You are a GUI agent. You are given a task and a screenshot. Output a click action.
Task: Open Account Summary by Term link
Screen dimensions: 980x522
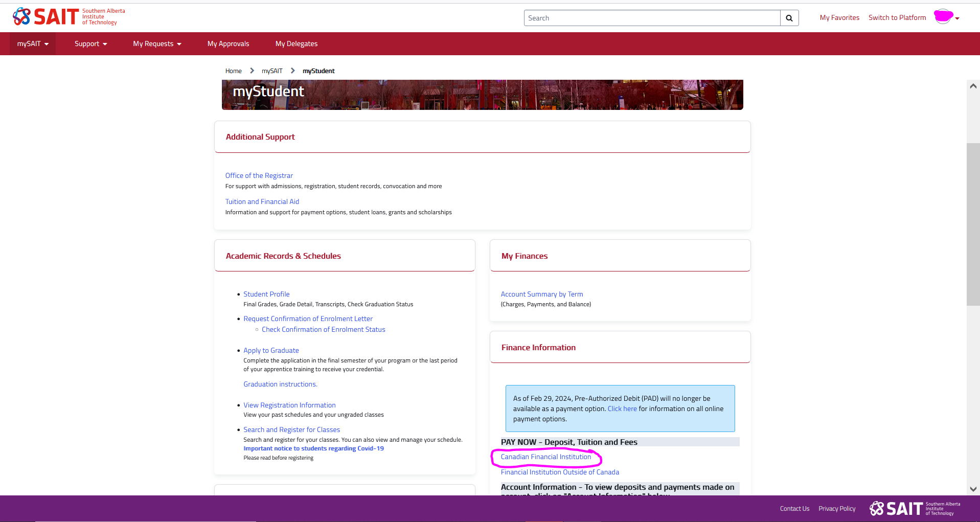[542, 294]
